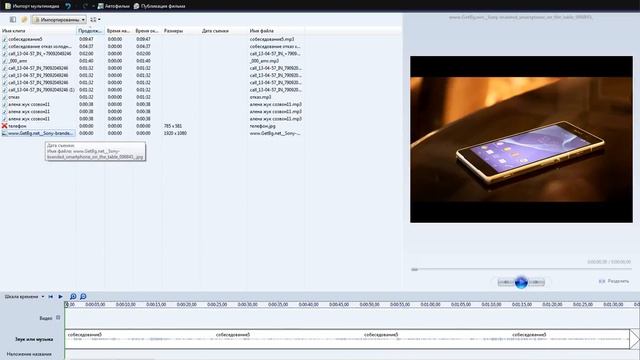Sort by the Время ок... column header
Screen dimensions: 640x360
coord(147,31)
